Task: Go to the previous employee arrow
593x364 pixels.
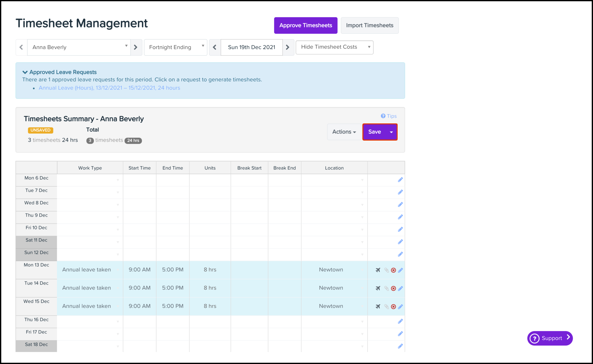Action: pyautogui.click(x=21, y=47)
